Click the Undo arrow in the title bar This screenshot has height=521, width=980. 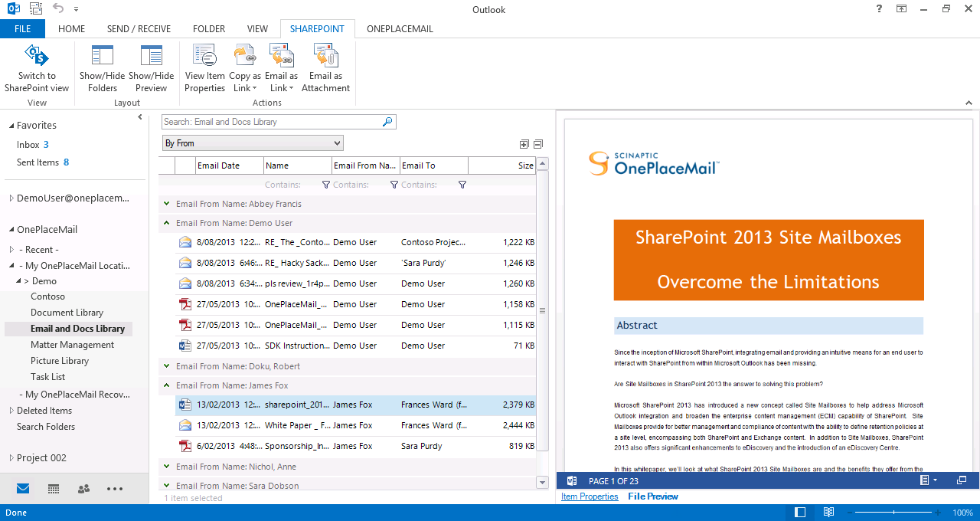point(58,9)
